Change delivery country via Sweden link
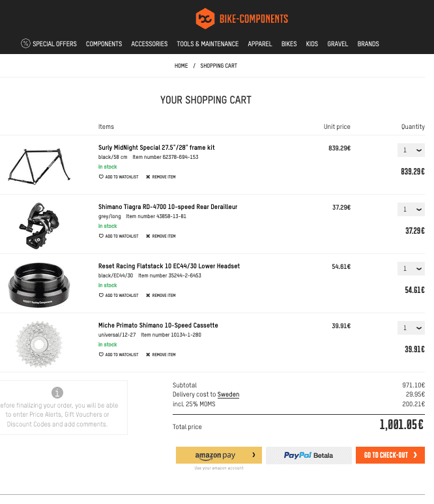The image size is (434, 504). [228, 395]
